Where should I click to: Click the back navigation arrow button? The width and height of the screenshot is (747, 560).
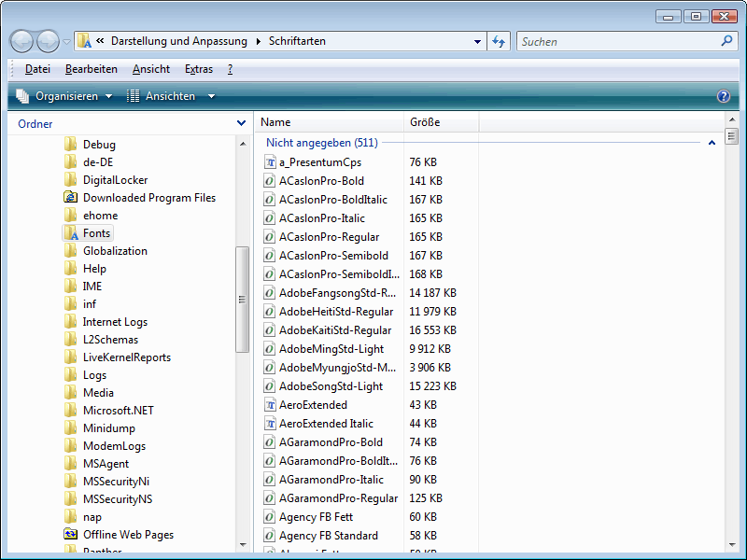[22, 42]
